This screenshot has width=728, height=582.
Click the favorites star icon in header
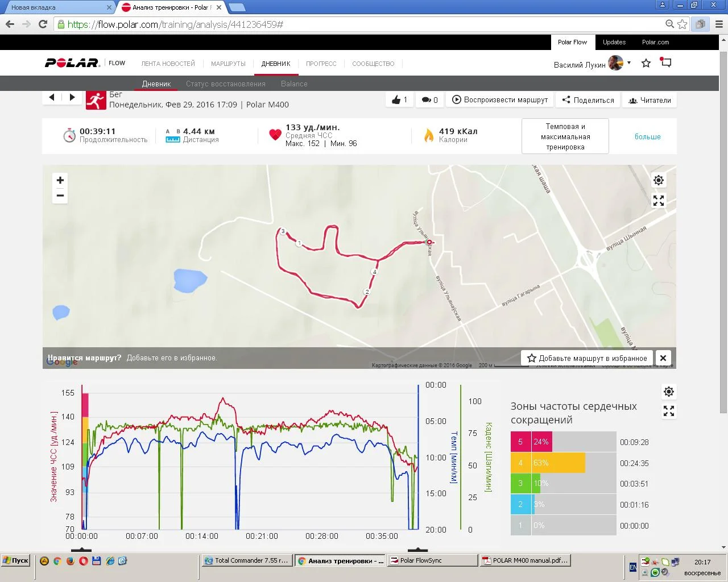[x=646, y=63]
